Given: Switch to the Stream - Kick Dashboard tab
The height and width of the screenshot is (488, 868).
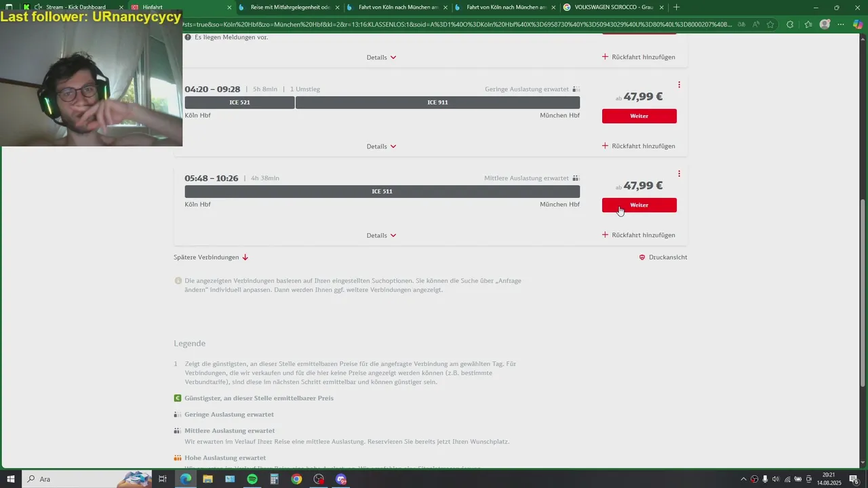Looking at the screenshot, I should pos(76,7).
